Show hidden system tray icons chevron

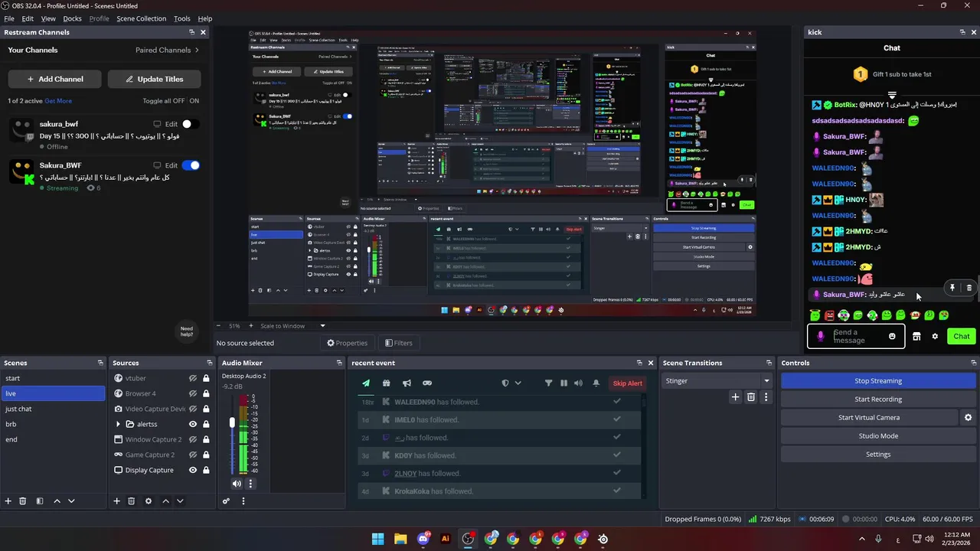[x=862, y=539]
